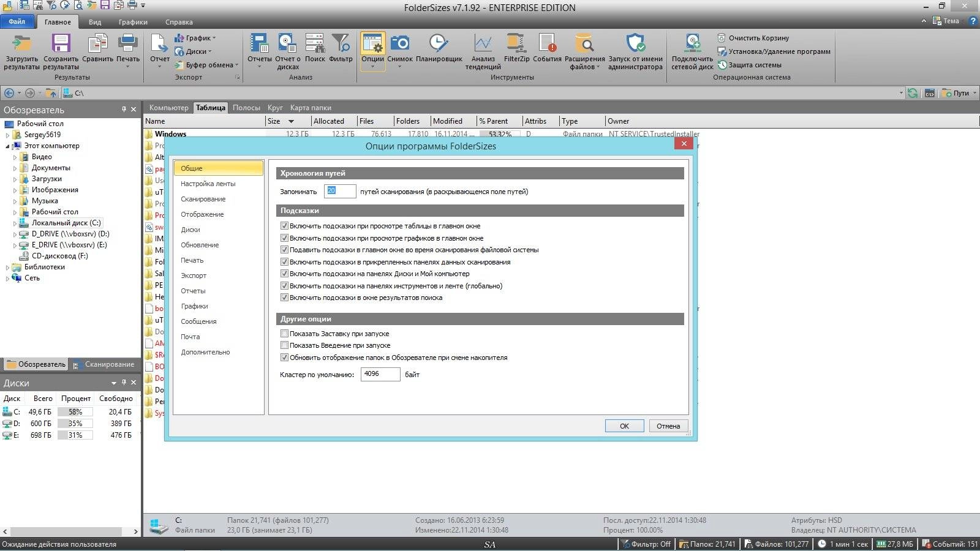Switch to the Справка ribbon tab
Screen dimensions: 980x551
pyautogui.click(x=179, y=22)
